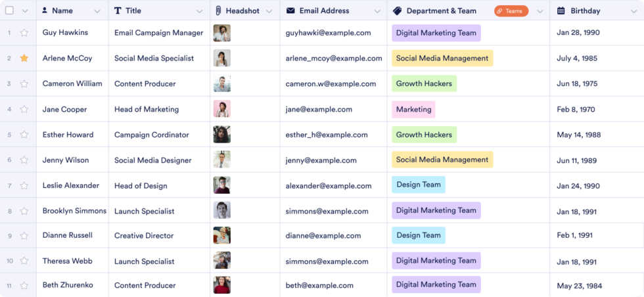Viewport: 644px width, 297px height.
Task: Open Dianne Russell's headshot thumbnail
Action: (222, 235)
